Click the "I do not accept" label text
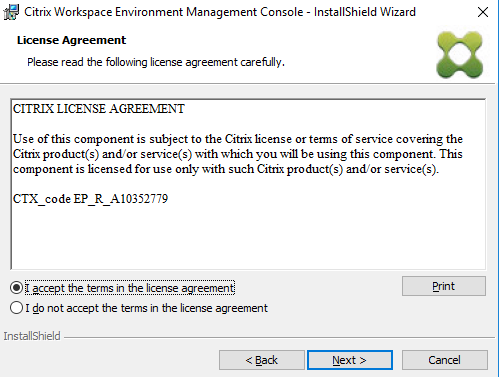Screen dimensions: 499x377 click(147, 308)
